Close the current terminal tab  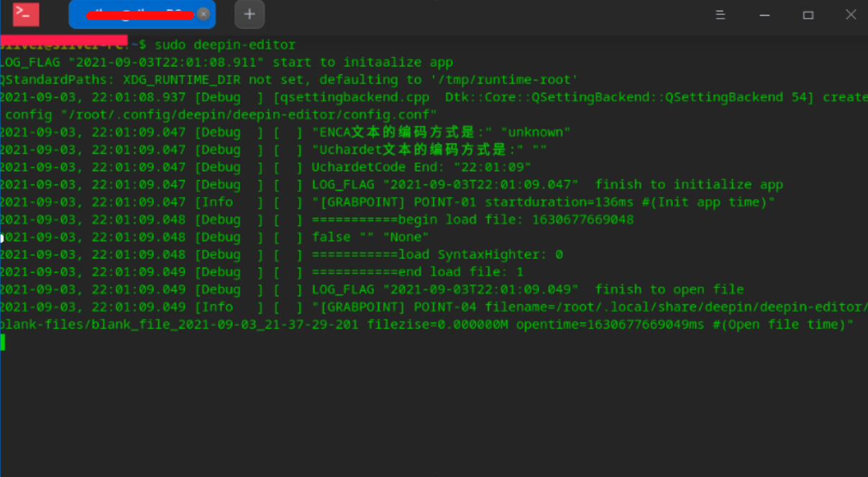tap(204, 14)
